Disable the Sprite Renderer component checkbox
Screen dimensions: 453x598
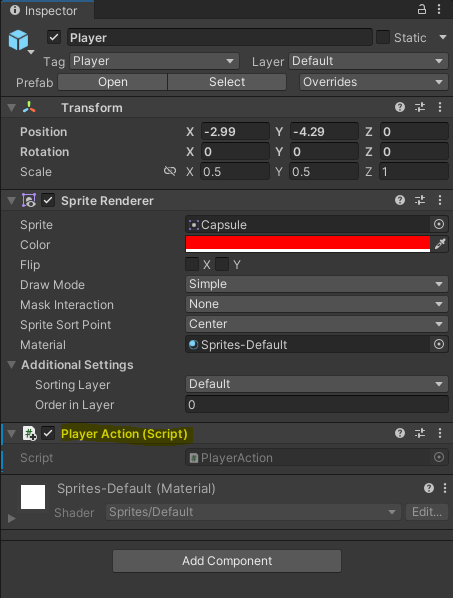coord(48,200)
